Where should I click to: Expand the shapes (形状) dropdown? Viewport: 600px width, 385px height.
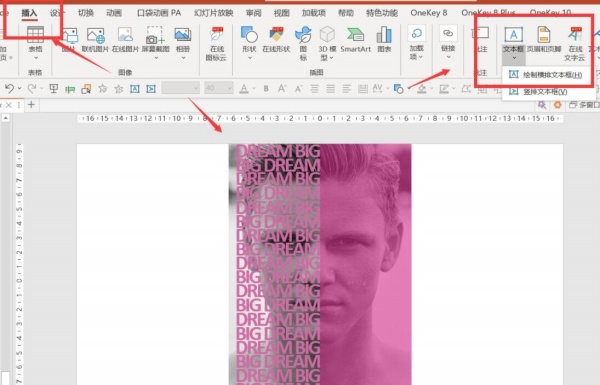point(249,58)
